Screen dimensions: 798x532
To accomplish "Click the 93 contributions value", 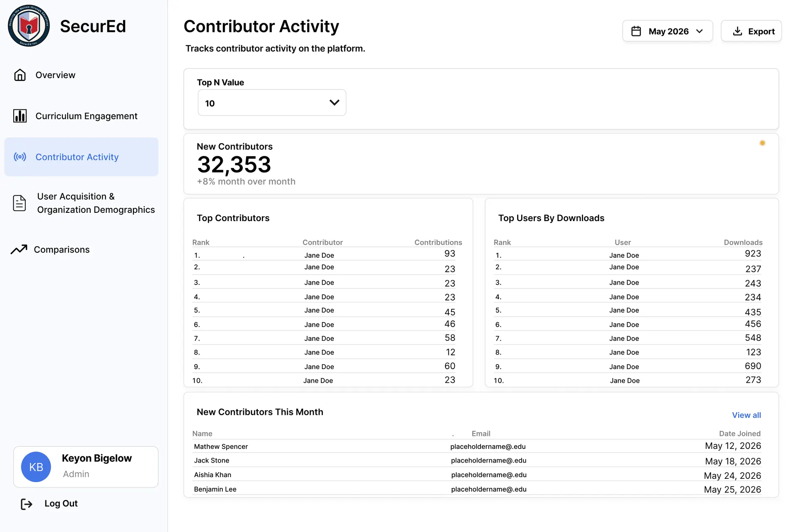I will pos(450,254).
